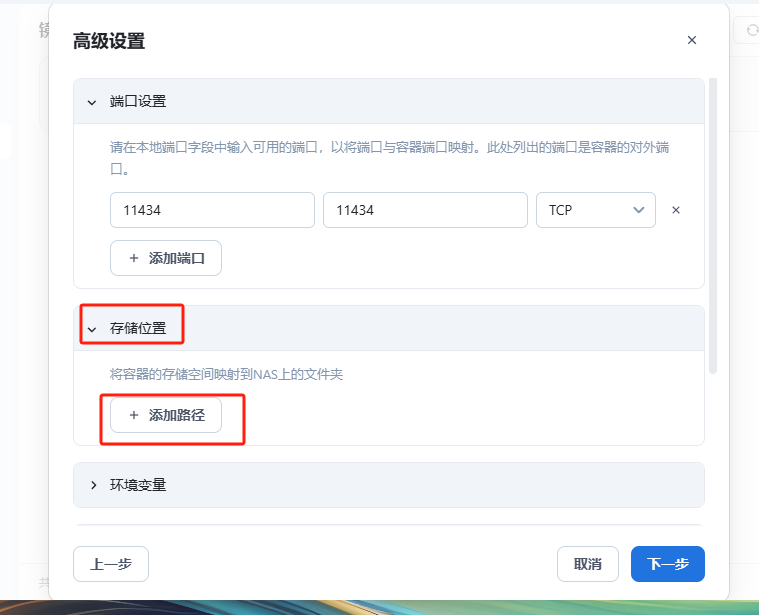Collapse the 存储位置 section chevron
This screenshot has width=759, height=615.
(x=91, y=330)
